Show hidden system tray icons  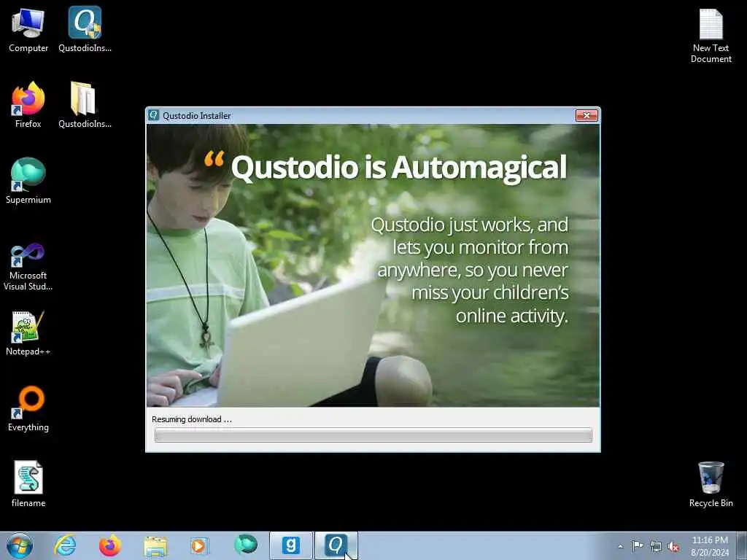pos(620,547)
